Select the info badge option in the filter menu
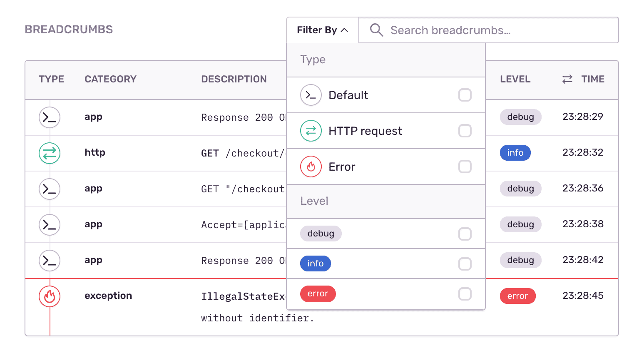 (x=315, y=264)
